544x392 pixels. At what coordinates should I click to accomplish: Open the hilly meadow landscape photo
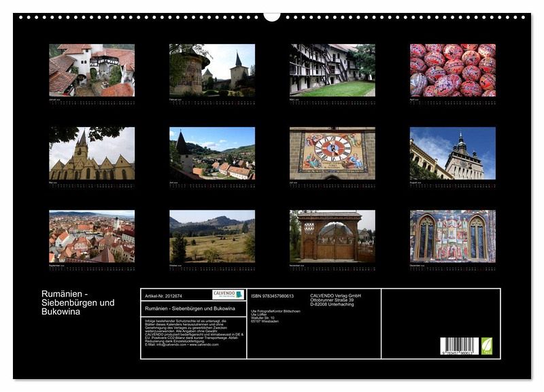[212, 236]
